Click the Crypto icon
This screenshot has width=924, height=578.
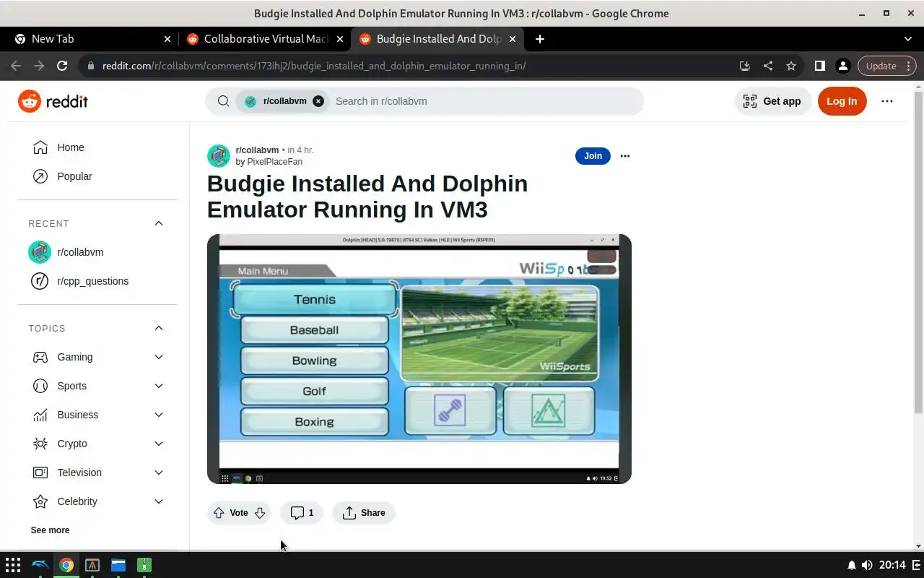(x=40, y=444)
